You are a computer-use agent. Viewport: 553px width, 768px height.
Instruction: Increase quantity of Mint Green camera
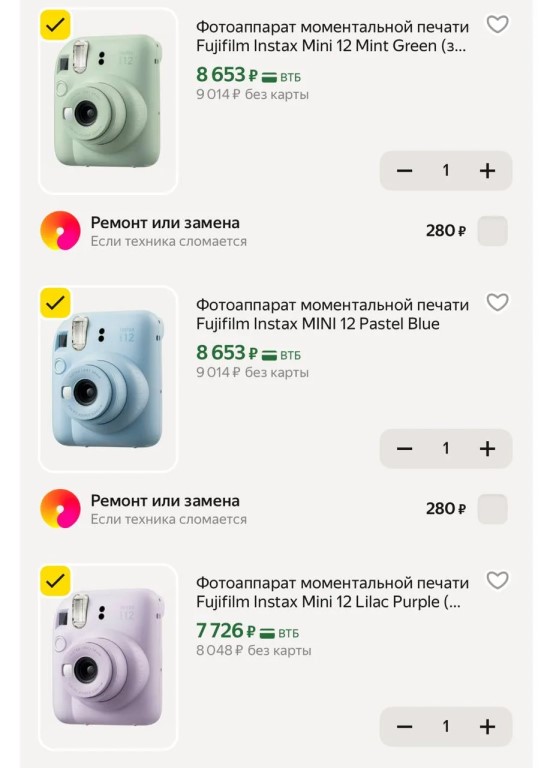487,170
